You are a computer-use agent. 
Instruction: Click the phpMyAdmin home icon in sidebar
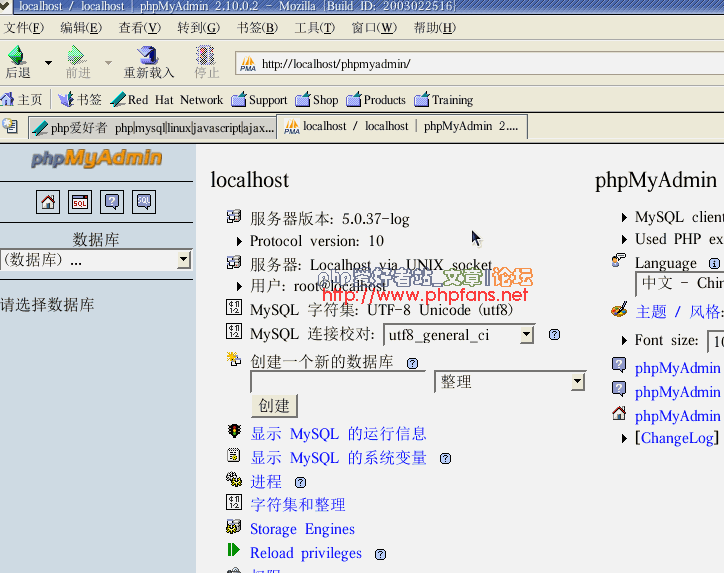pos(48,202)
